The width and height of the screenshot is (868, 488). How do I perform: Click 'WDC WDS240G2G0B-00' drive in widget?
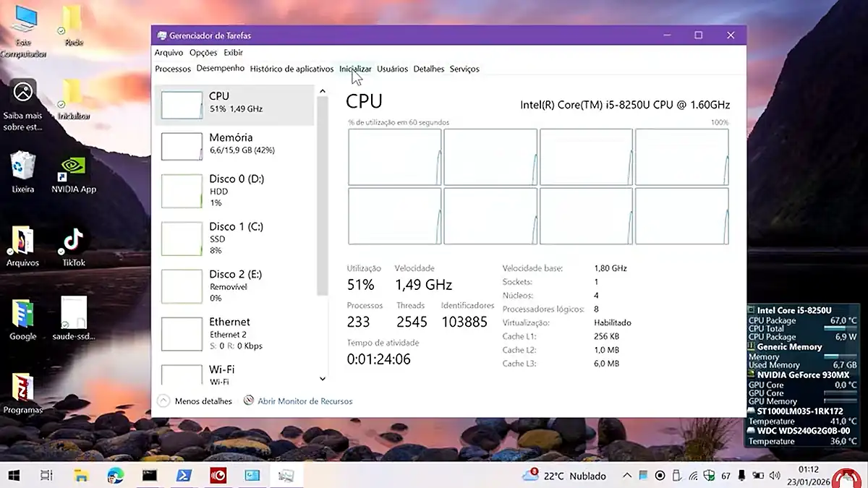(x=804, y=431)
